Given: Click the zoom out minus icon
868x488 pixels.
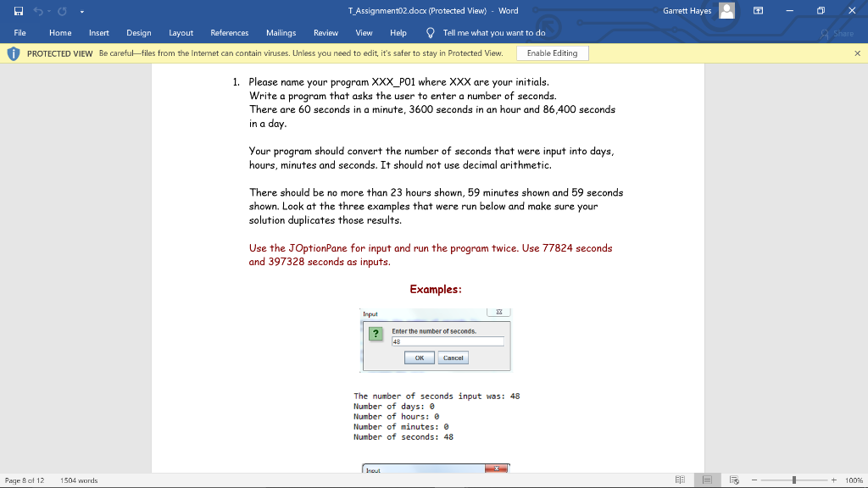Looking at the screenshot, I should 754,480.
